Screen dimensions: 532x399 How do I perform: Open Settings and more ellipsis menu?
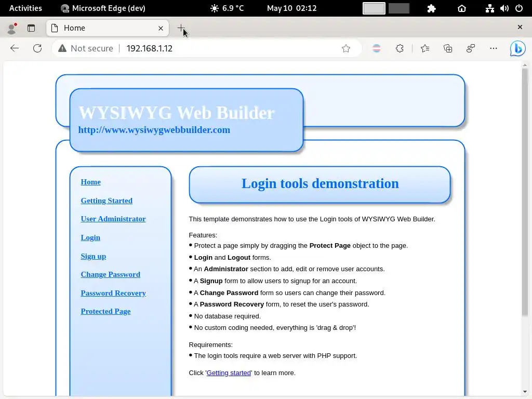[494, 48]
